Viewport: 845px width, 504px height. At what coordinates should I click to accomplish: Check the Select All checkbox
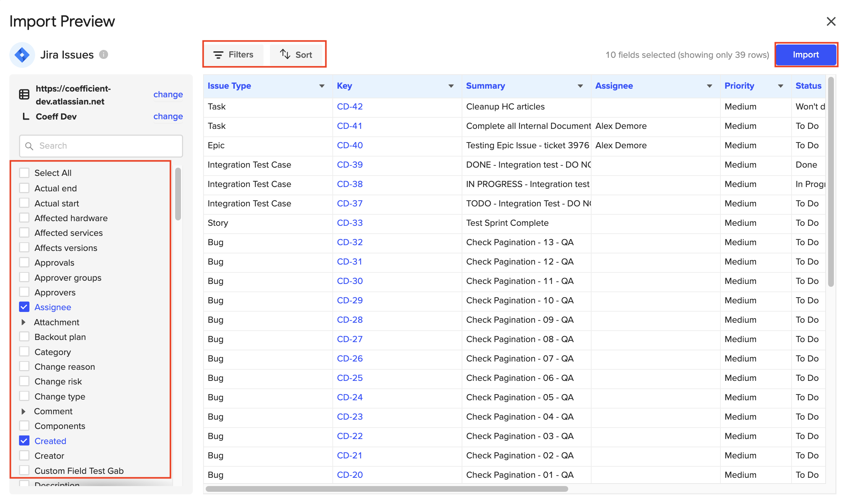click(x=24, y=173)
